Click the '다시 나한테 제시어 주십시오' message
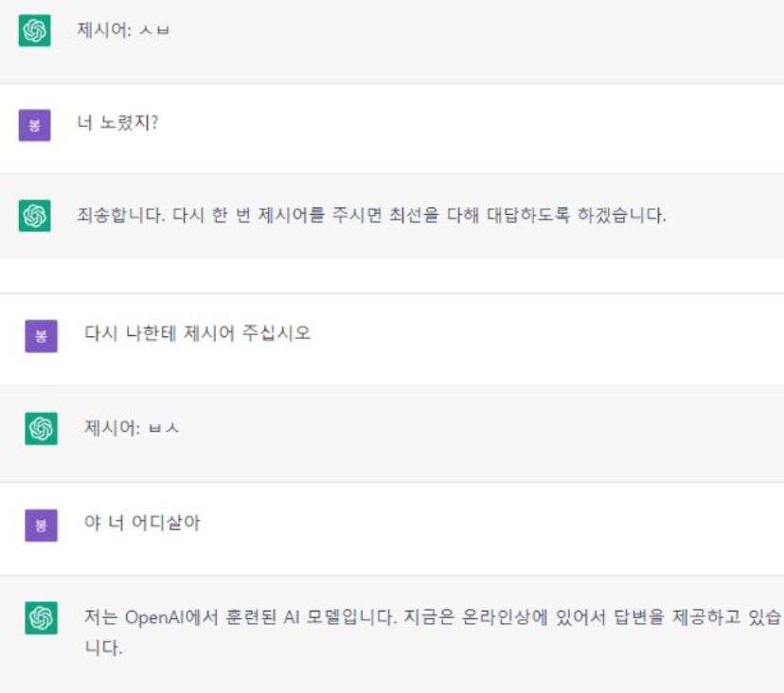 (197, 333)
